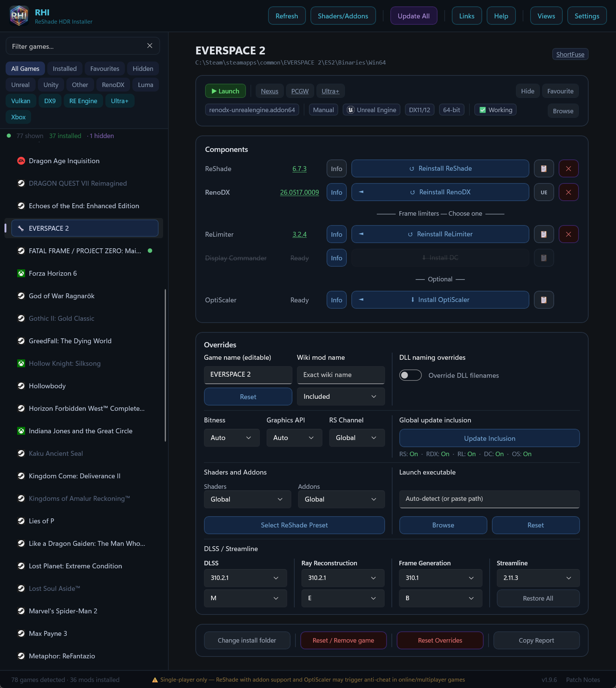This screenshot has width=616, height=688.
Task: Click Xbox icon beside Hollow Knight: Silksong
Action: pos(21,363)
